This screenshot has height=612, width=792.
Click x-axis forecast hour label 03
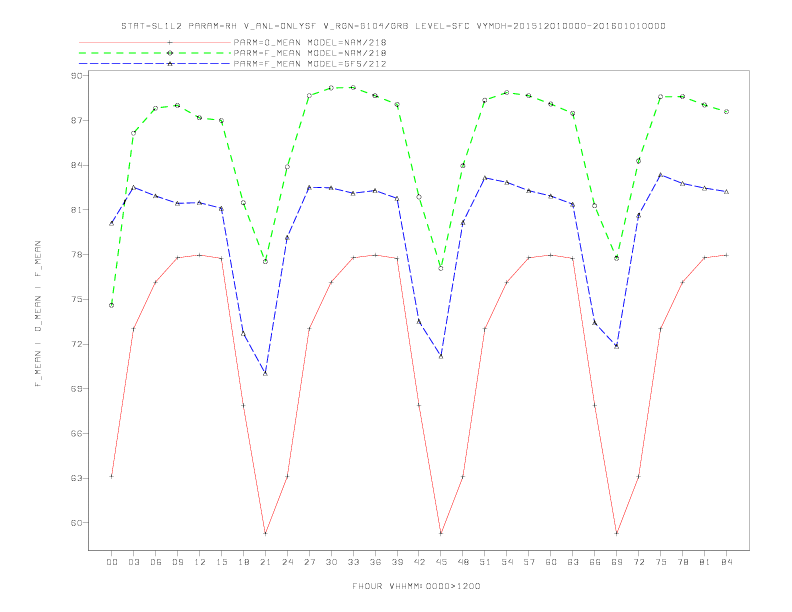(x=133, y=562)
